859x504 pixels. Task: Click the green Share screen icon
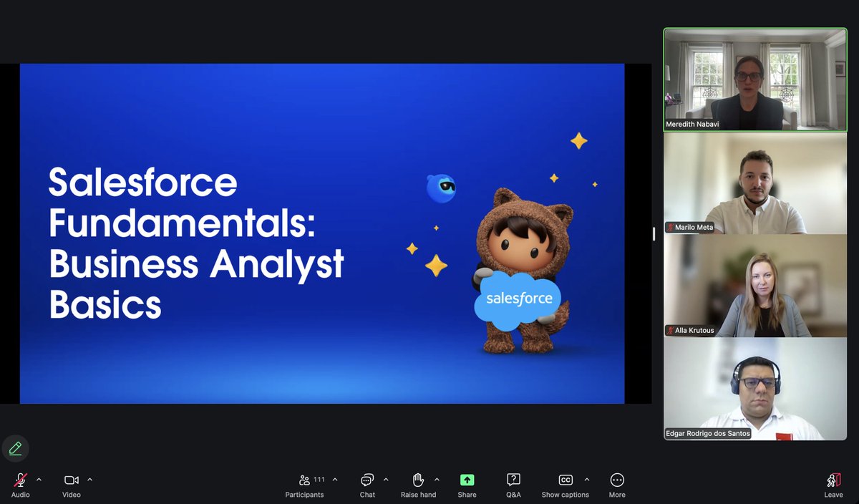point(467,480)
